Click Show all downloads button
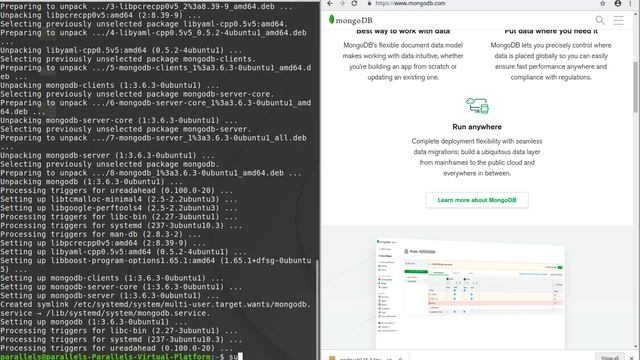 (x=609, y=357)
